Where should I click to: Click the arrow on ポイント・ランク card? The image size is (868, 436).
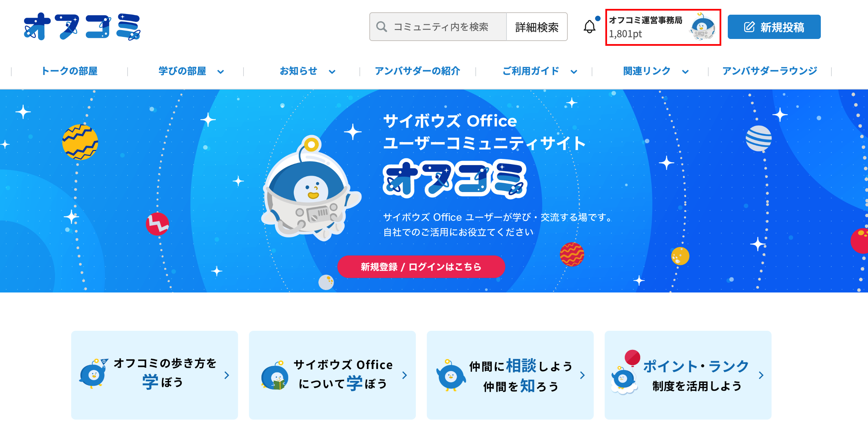pyautogui.click(x=761, y=375)
